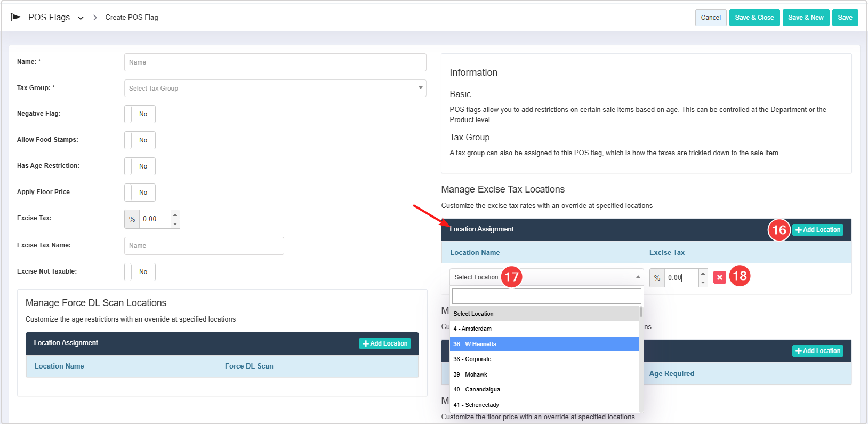The height and width of the screenshot is (424, 868).
Task: Add Location in Force DL Scan Locations panel
Action: 385,343
